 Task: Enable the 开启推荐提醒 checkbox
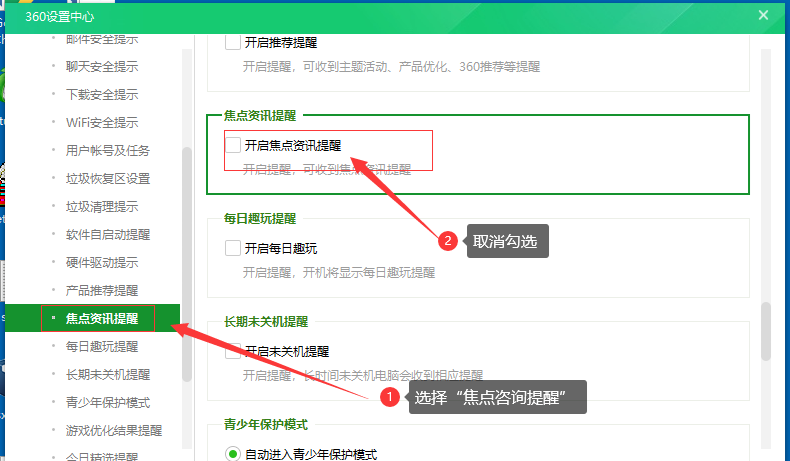[x=233, y=42]
